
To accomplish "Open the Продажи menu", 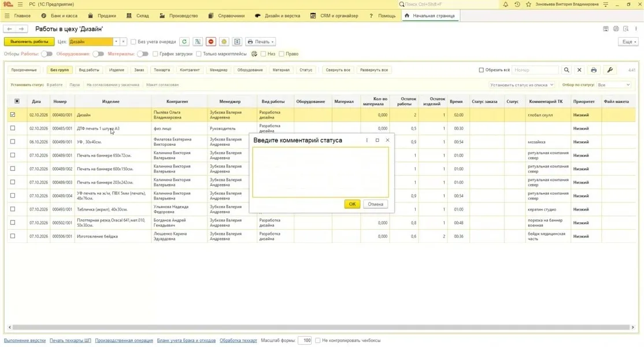I will pyautogui.click(x=102, y=16).
